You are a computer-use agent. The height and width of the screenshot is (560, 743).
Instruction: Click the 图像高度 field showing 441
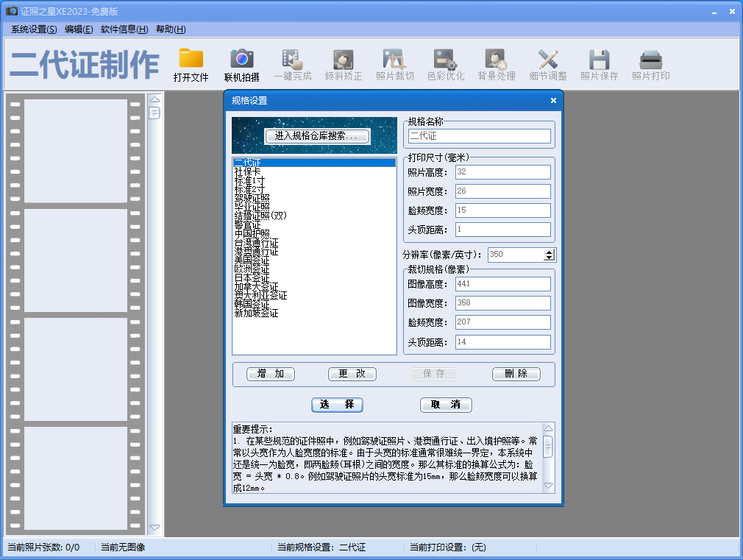pos(502,284)
